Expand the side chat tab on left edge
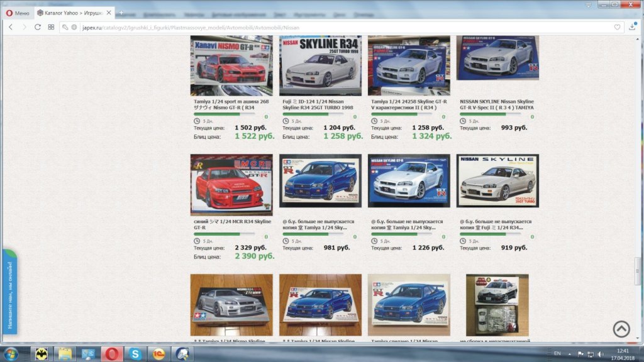644x362 pixels. click(x=9, y=292)
